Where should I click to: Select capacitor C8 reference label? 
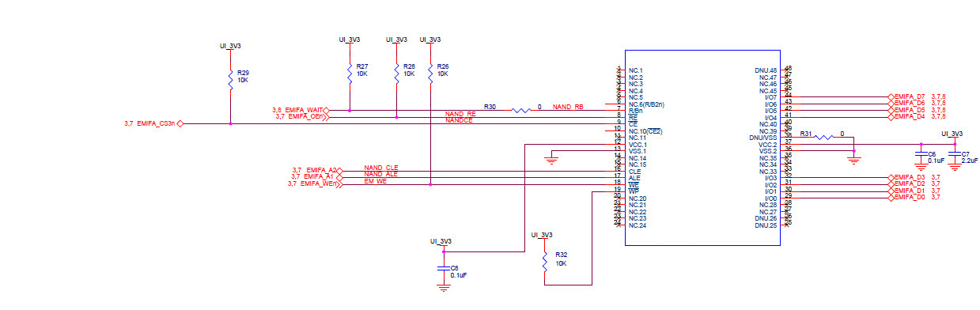click(454, 268)
